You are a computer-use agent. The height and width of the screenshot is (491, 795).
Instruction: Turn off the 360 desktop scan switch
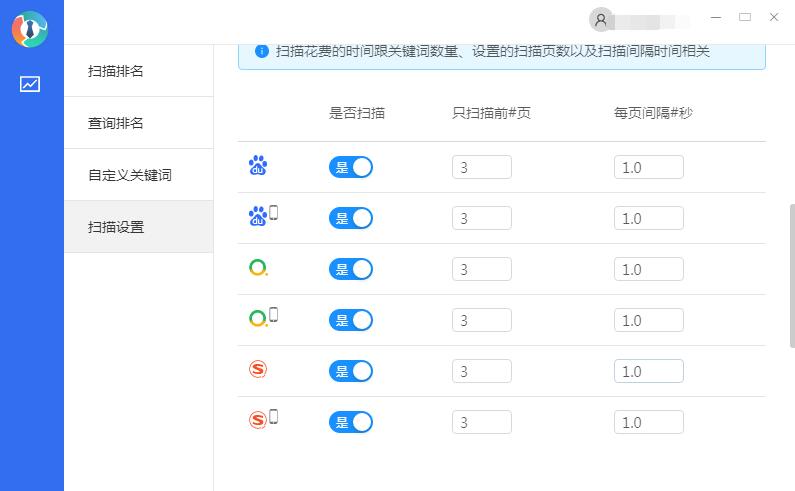pyautogui.click(x=351, y=269)
